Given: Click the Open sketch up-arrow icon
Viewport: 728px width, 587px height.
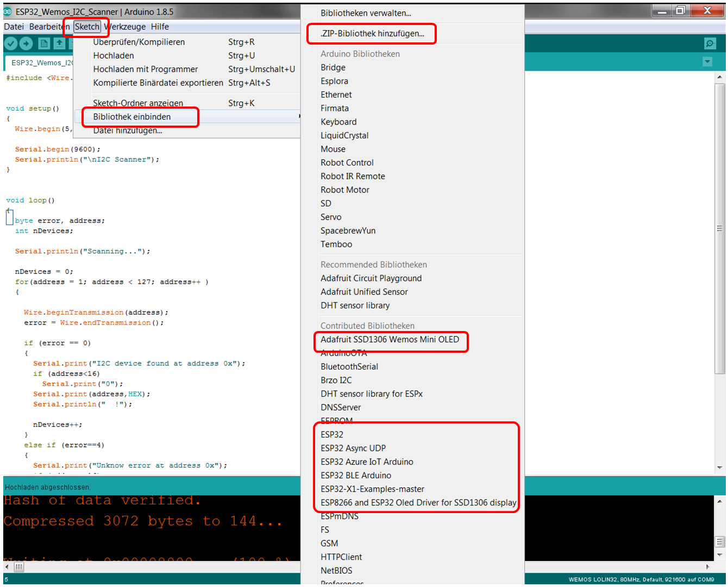Looking at the screenshot, I should click(59, 43).
